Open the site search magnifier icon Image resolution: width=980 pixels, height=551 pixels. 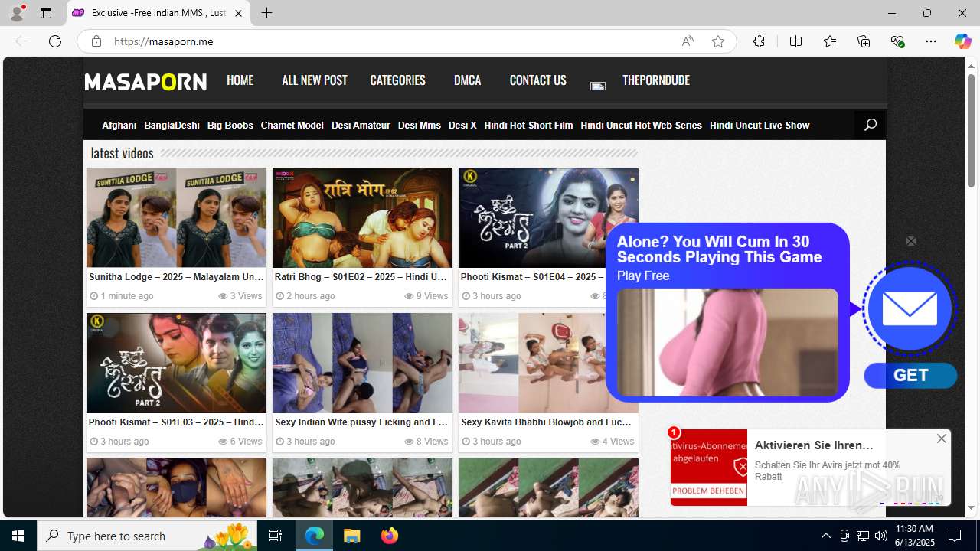[871, 125]
